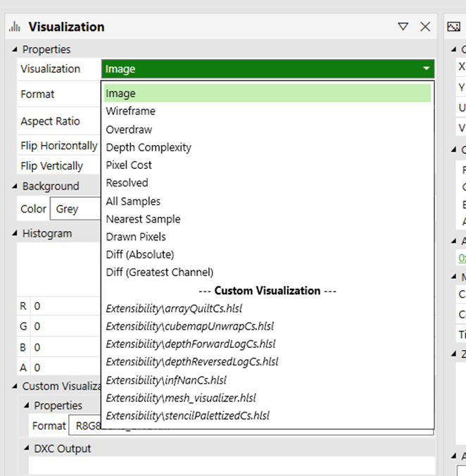
Task: Select Extensibility\depthReversedLogCs.hlsl custom shader
Action: [x=267, y=362]
